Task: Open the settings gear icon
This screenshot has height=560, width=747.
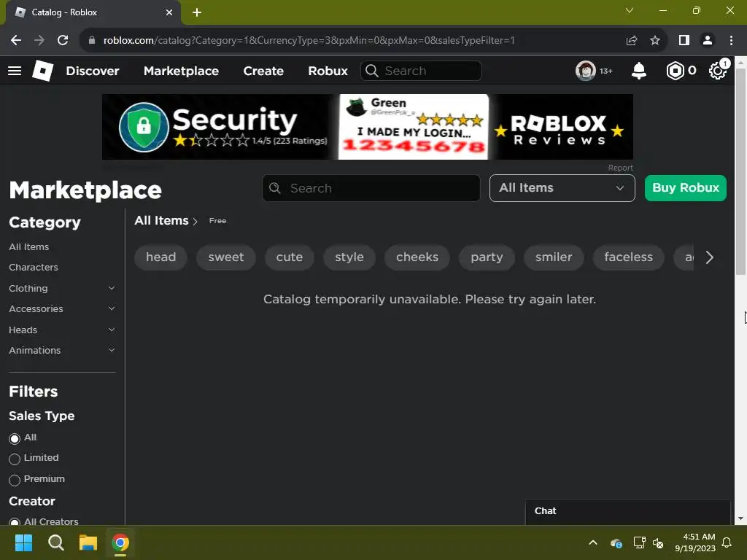Action: 717,71
